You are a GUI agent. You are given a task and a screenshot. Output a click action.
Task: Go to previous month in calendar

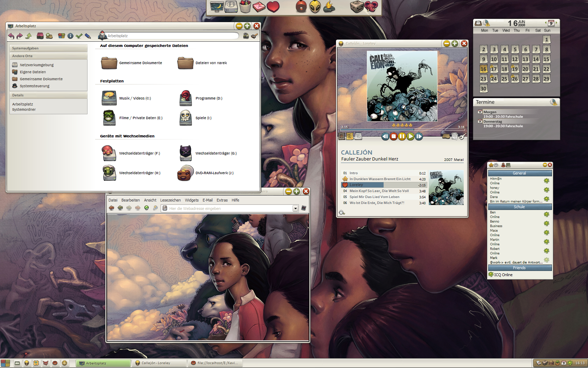click(x=546, y=23)
